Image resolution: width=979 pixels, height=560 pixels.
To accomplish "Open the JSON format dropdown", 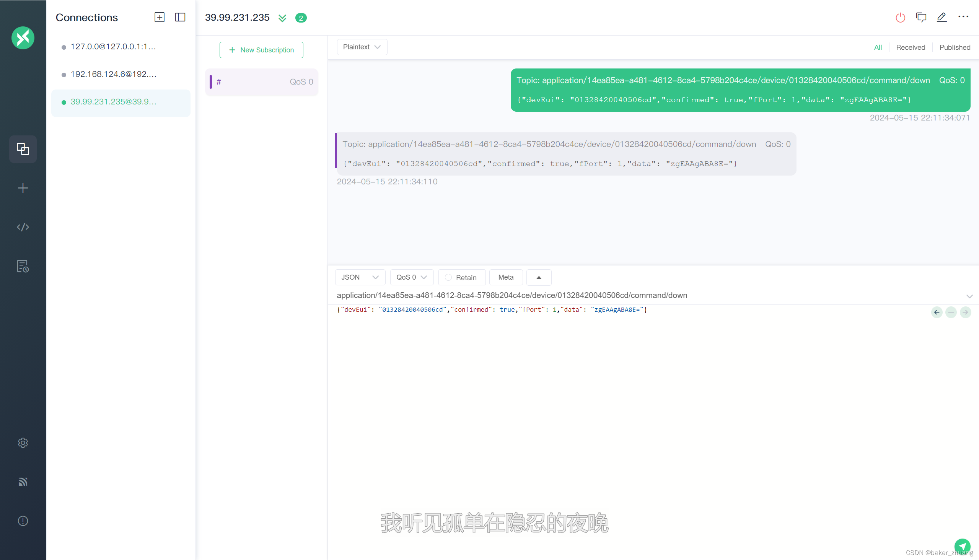I will pyautogui.click(x=360, y=277).
